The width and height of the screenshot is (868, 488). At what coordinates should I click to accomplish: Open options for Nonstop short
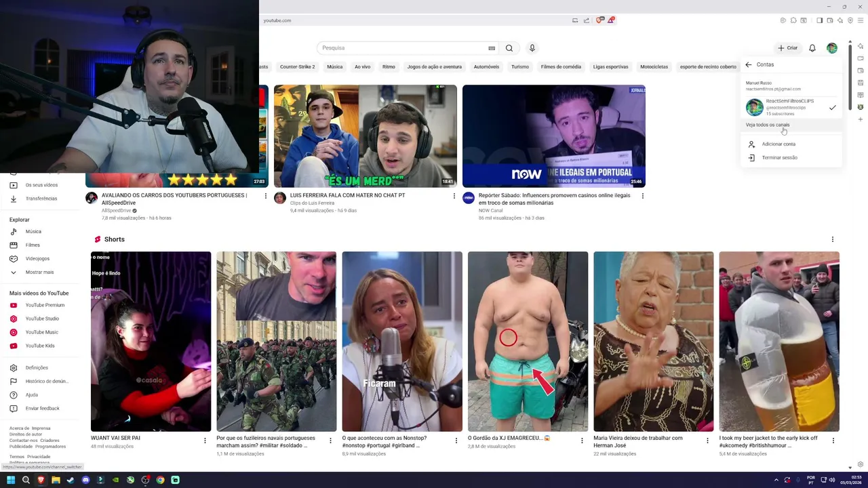(456, 441)
